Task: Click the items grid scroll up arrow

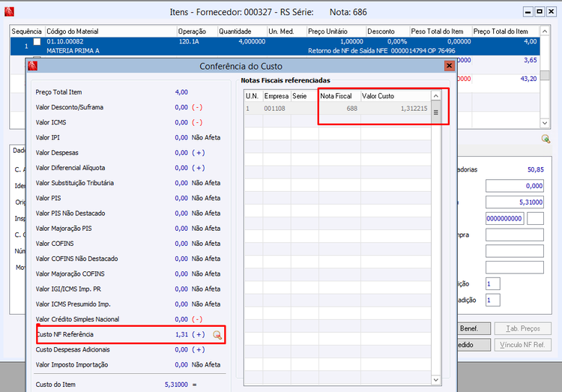Action: pos(546,32)
